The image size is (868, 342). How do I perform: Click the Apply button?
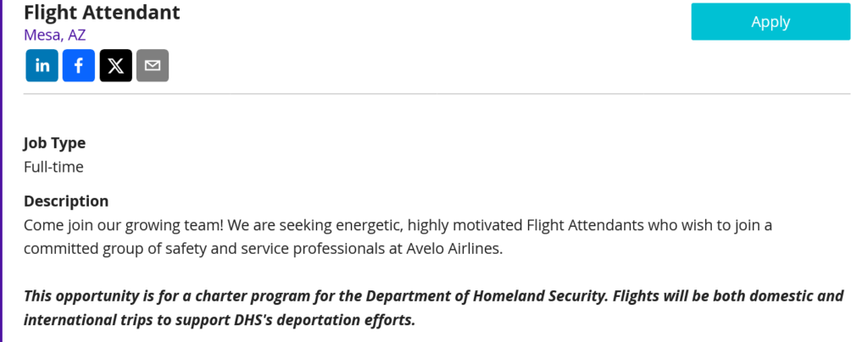[770, 22]
